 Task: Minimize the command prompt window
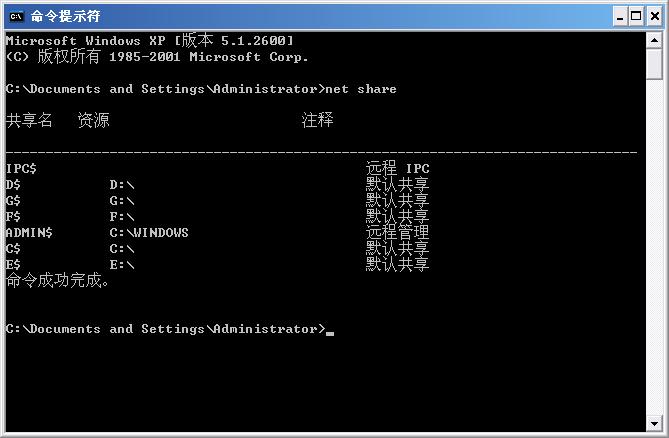(618, 16)
